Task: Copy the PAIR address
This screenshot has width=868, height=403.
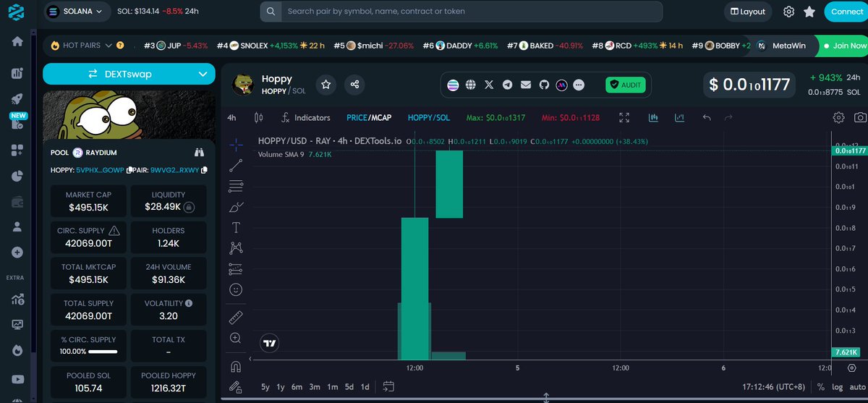Action: click(204, 170)
